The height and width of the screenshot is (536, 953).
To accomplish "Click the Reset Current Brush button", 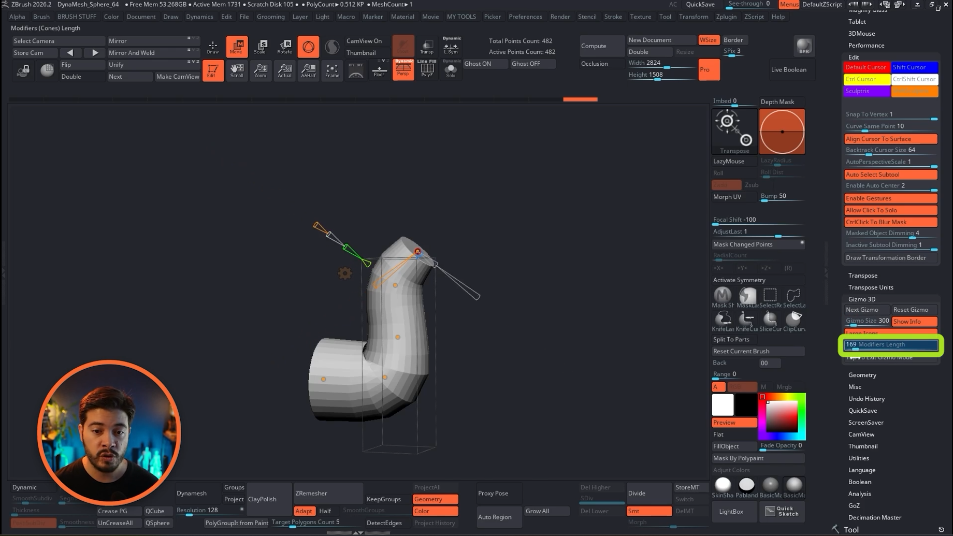I will click(x=758, y=351).
